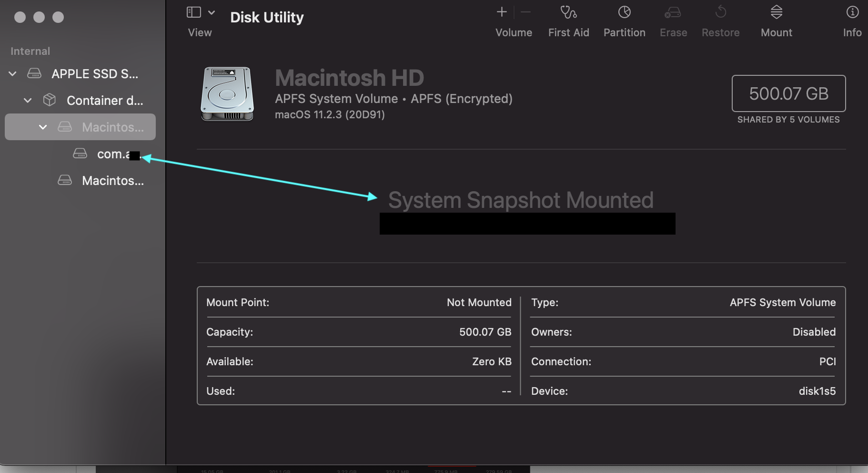Select the APPLE SSD drive entry
This screenshot has width=868, height=473.
pos(94,74)
